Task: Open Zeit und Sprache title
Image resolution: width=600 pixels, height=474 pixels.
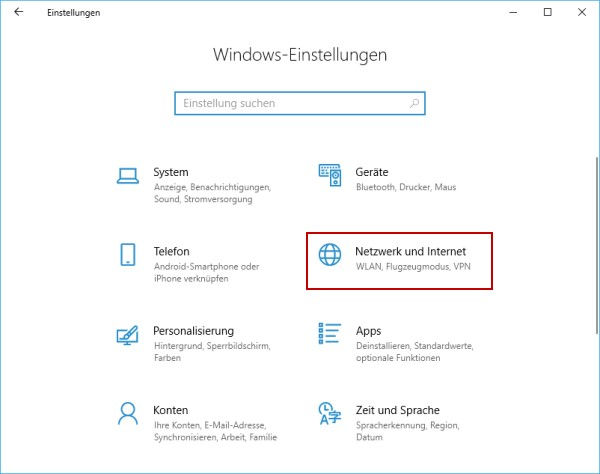Action: (398, 410)
